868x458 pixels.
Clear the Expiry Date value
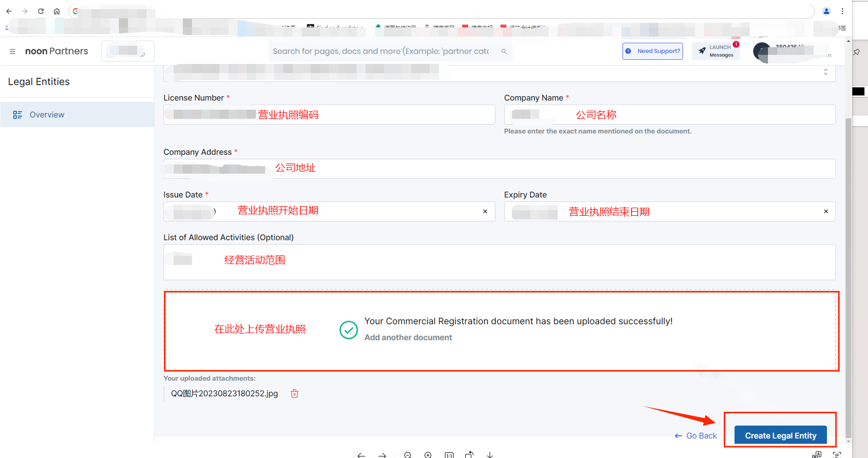[x=826, y=211]
